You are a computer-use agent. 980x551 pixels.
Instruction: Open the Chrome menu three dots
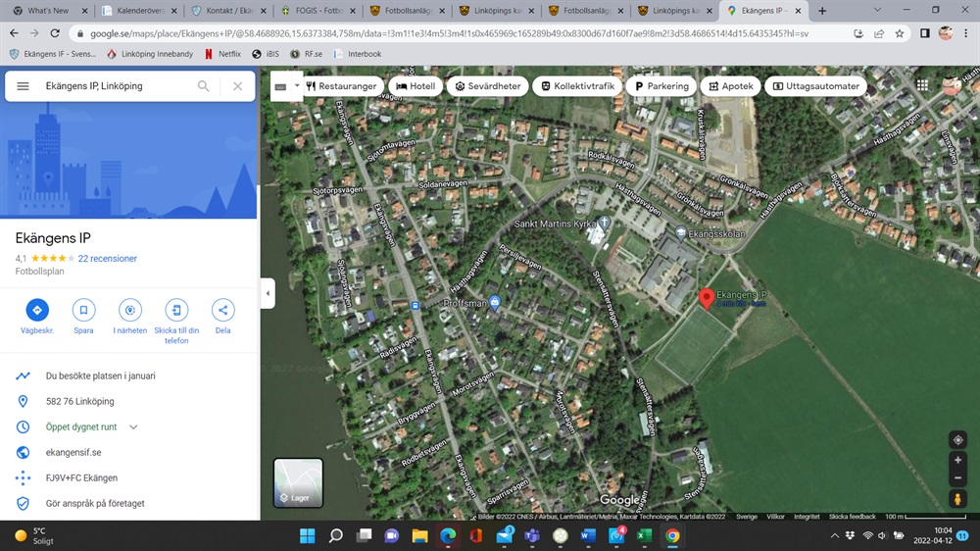[965, 33]
